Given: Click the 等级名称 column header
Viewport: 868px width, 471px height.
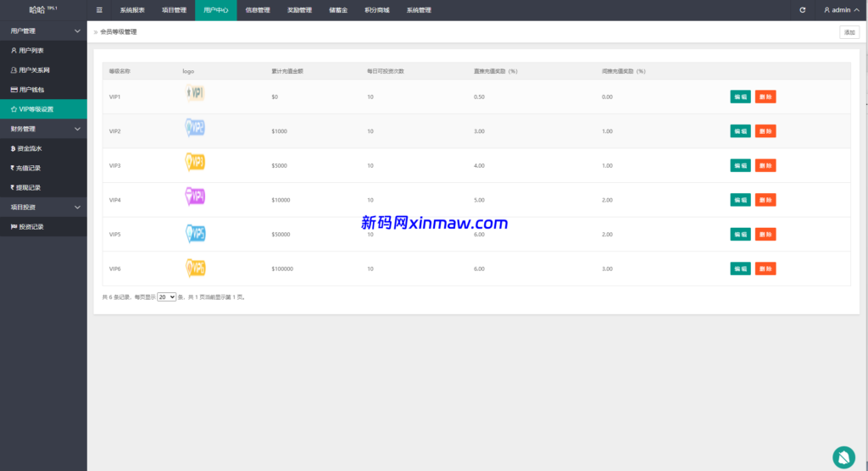Looking at the screenshot, I should (120, 71).
